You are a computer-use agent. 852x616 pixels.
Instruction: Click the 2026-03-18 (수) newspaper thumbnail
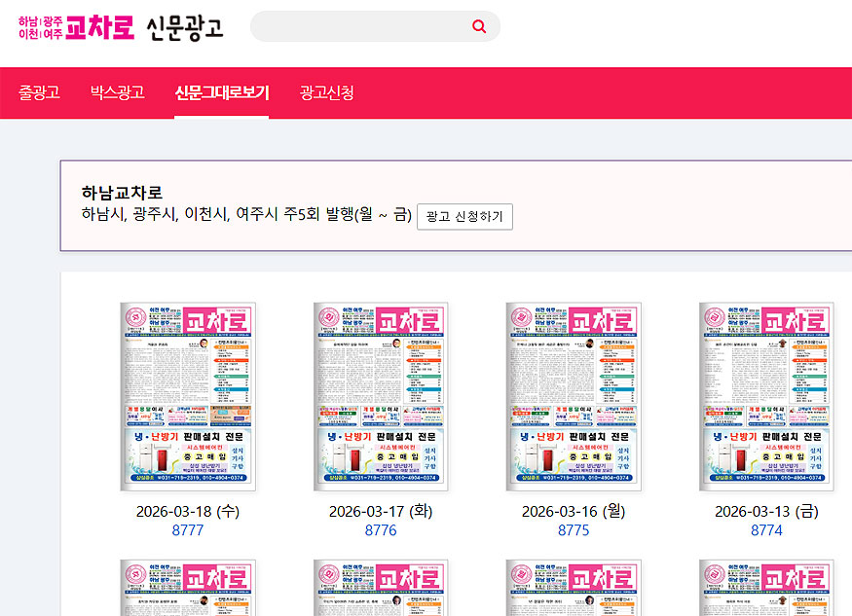[x=187, y=396]
